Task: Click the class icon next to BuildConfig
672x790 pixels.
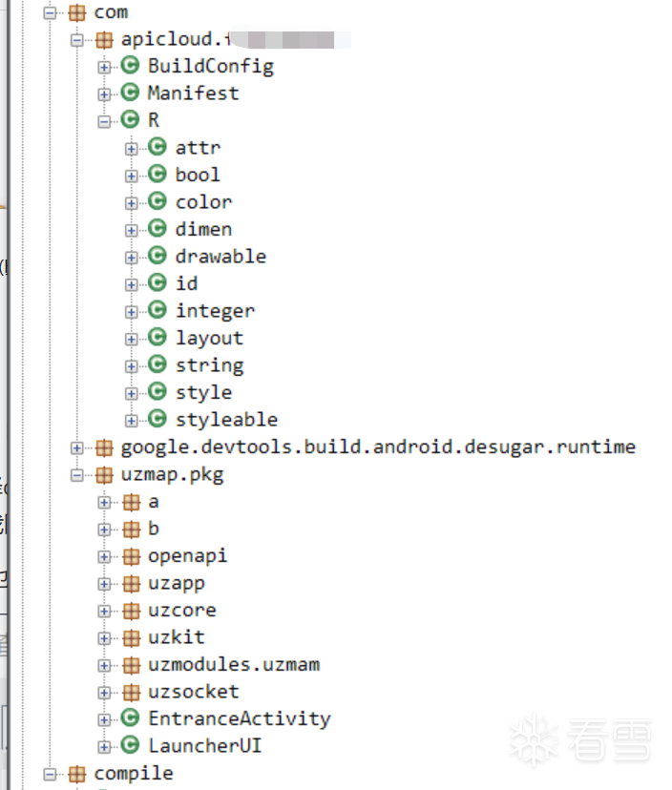Action: point(131,66)
